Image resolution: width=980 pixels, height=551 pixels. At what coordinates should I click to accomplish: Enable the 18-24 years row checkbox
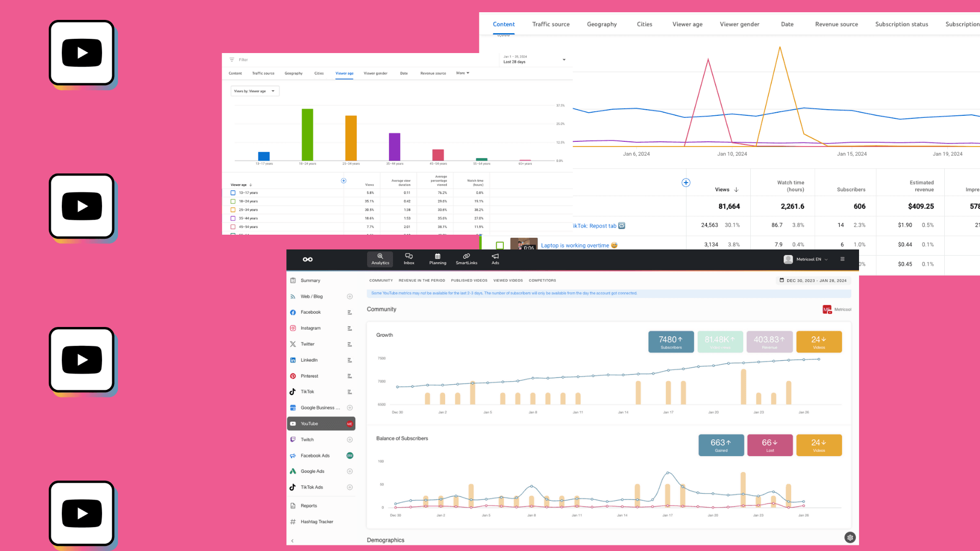click(x=234, y=201)
